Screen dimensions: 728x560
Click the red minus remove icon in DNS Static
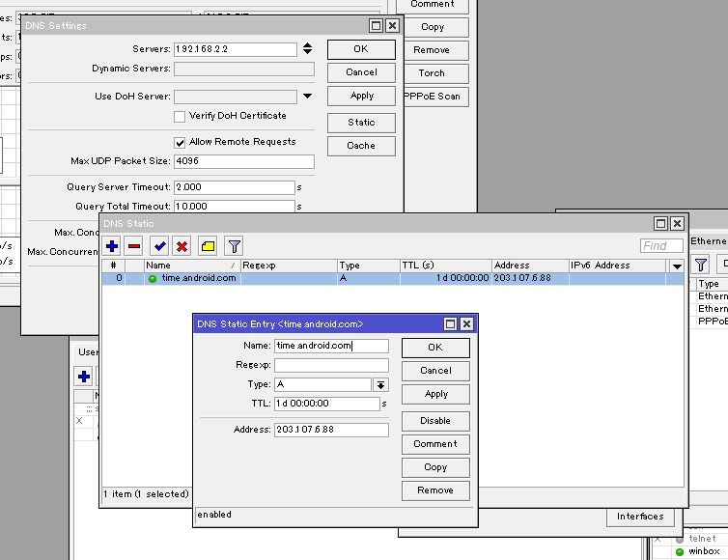134,246
